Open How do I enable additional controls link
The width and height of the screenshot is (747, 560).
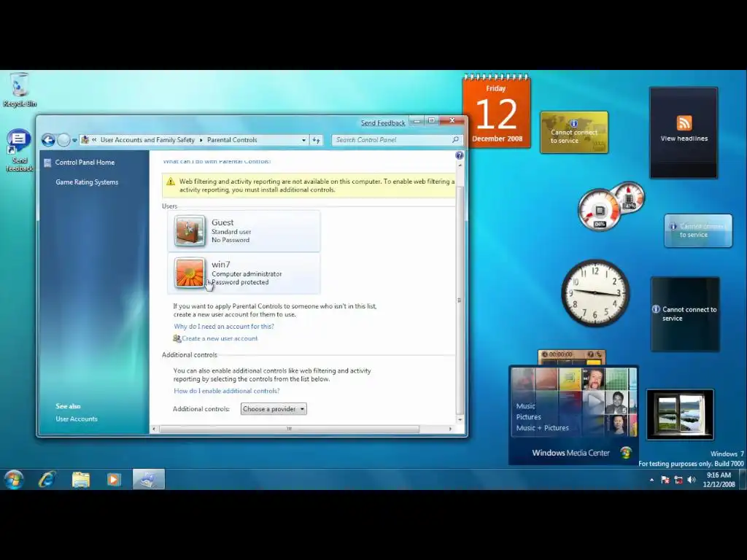227,391
